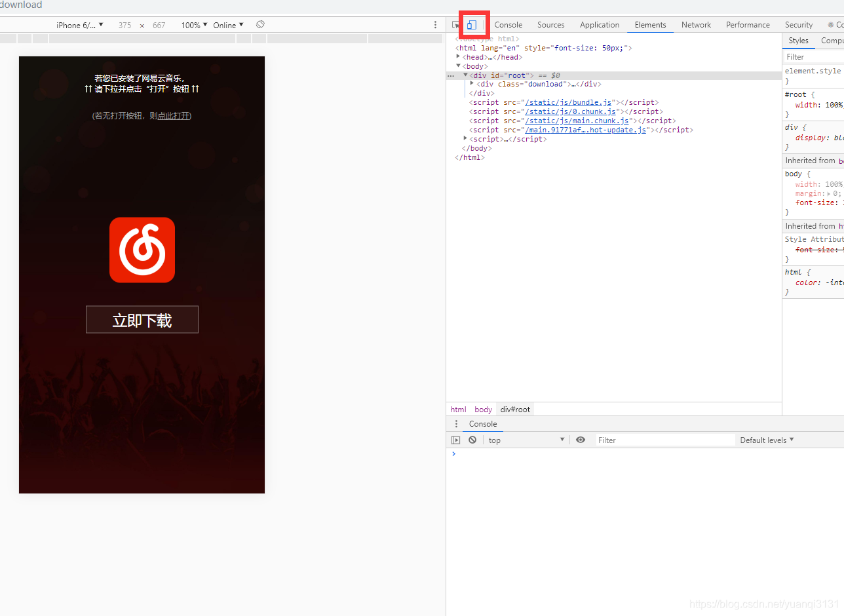Screen dimensions: 844x616
Task: Show the console sidebar
Action: tap(455, 440)
